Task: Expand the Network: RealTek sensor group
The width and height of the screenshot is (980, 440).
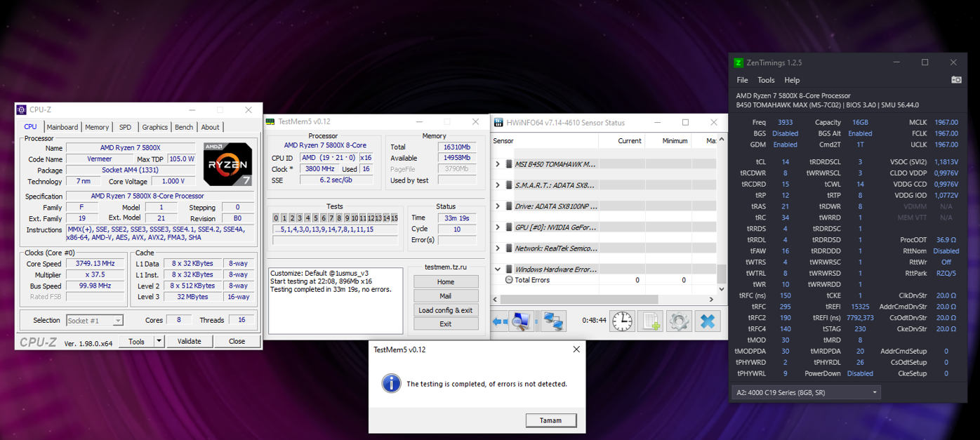Action: [498, 248]
